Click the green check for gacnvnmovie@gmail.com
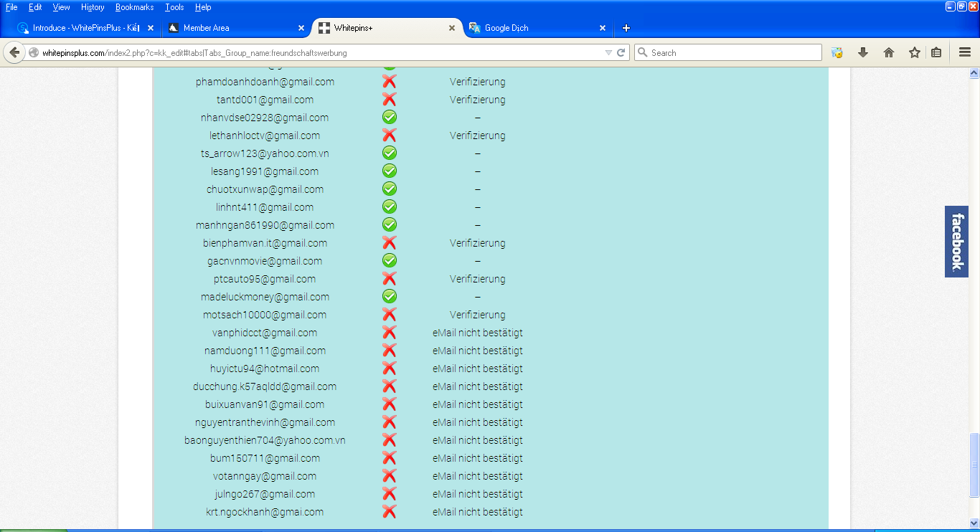This screenshot has height=532, width=980. [390, 261]
